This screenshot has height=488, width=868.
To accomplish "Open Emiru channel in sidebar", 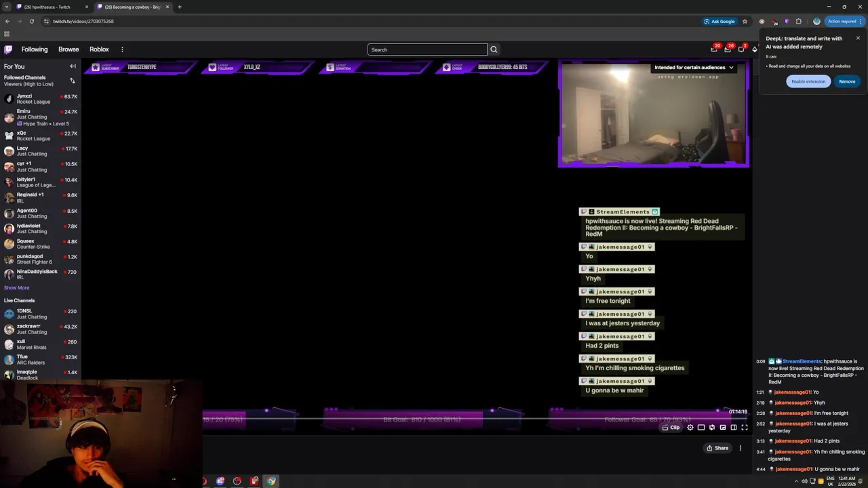I will click(x=41, y=117).
